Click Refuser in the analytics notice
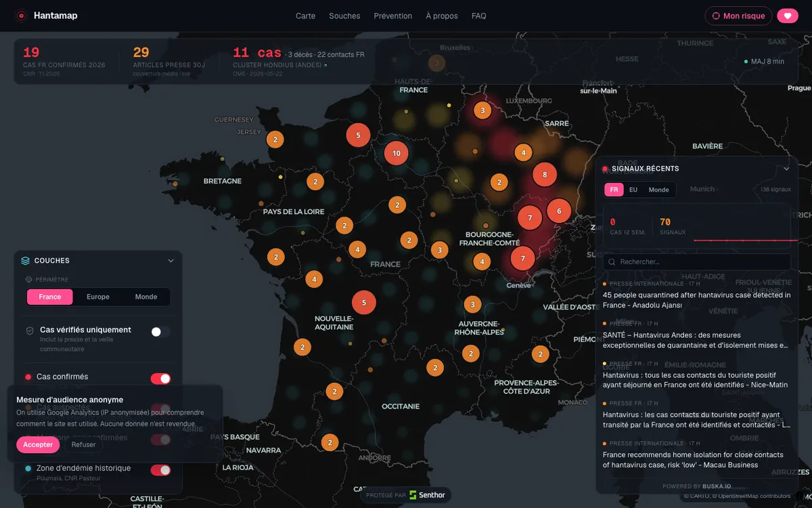This screenshot has width=812, height=508. (84, 445)
